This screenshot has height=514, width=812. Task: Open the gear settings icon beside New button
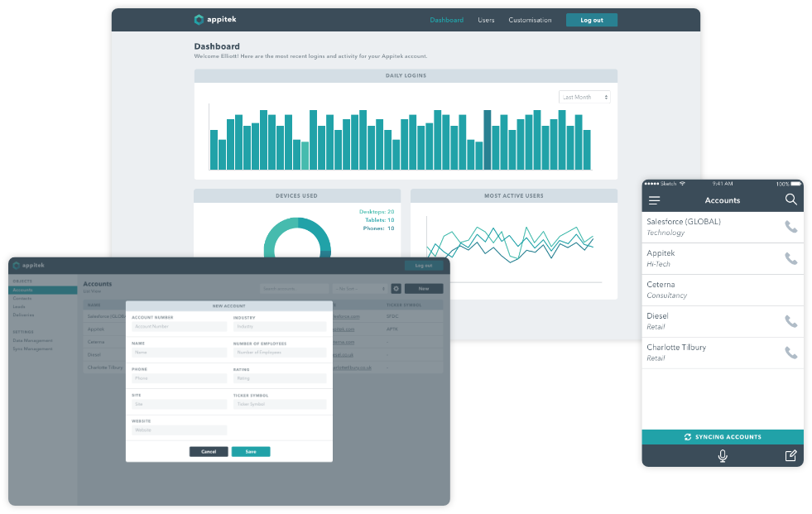point(396,289)
